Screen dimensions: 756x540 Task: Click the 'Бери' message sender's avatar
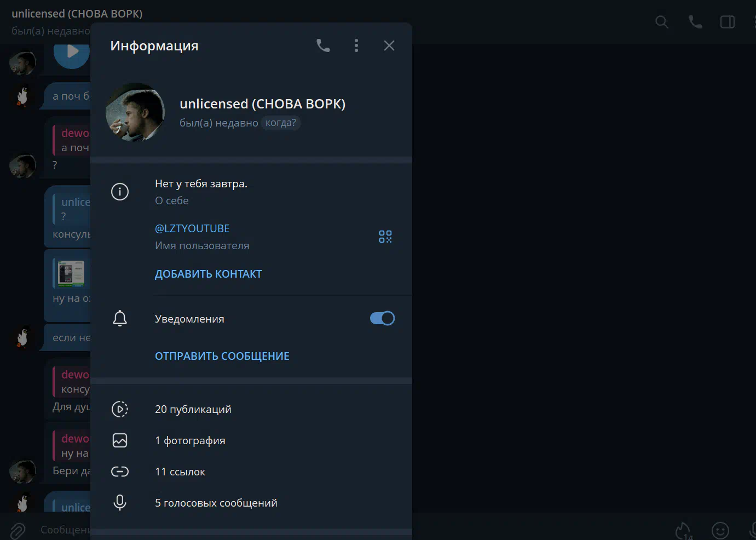click(22, 472)
